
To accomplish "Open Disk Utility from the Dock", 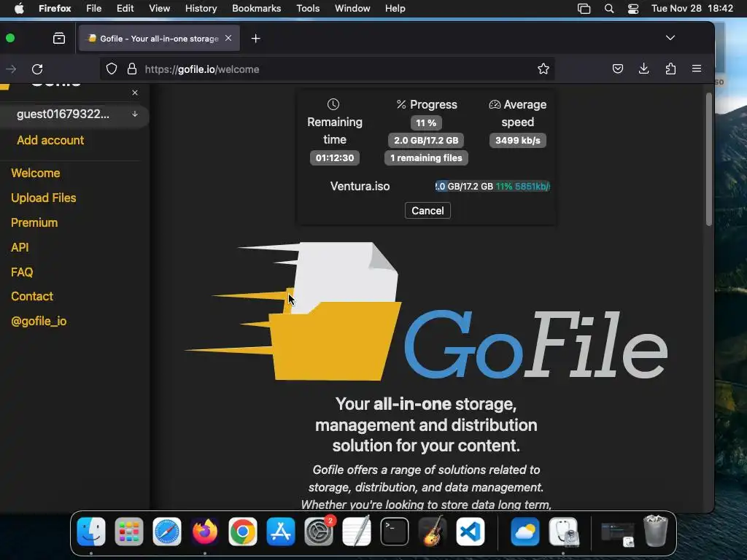I will point(564,532).
